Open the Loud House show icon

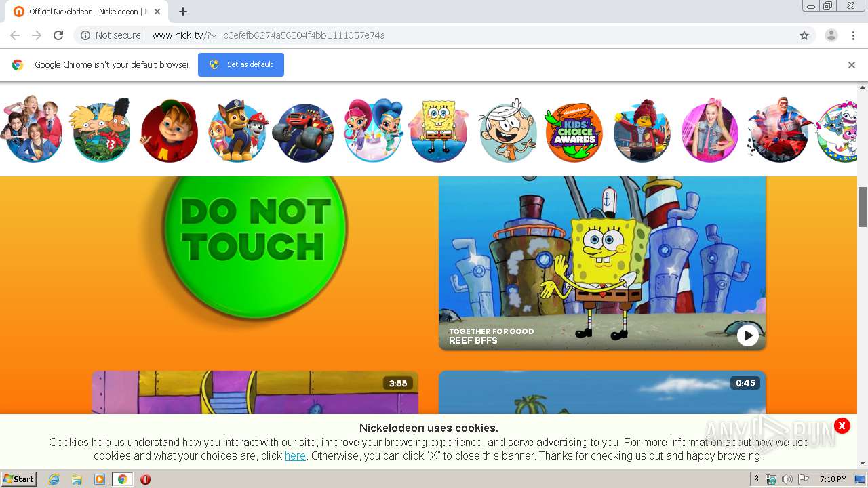pos(507,130)
